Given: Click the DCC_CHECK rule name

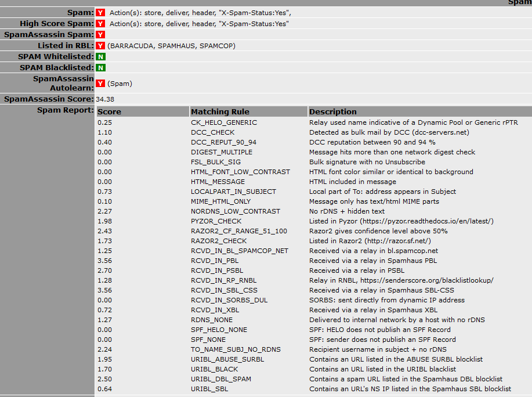Looking at the screenshot, I should click(213, 132).
